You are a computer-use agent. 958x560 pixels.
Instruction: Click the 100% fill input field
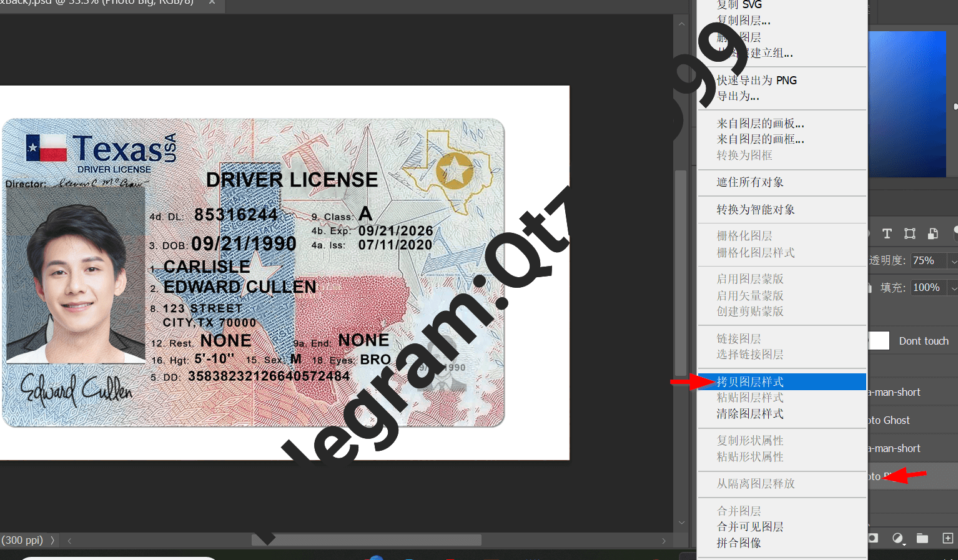click(929, 288)
